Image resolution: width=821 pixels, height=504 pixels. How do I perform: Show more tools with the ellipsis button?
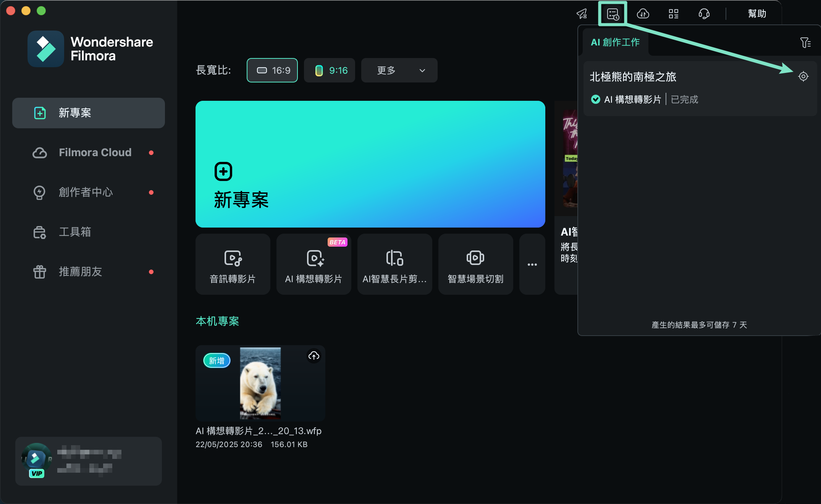point(532,264)
